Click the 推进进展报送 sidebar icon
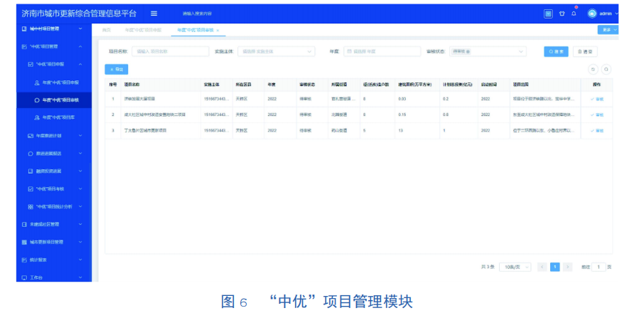Viewport: 644px width, 318px height. tap(31, 154)
